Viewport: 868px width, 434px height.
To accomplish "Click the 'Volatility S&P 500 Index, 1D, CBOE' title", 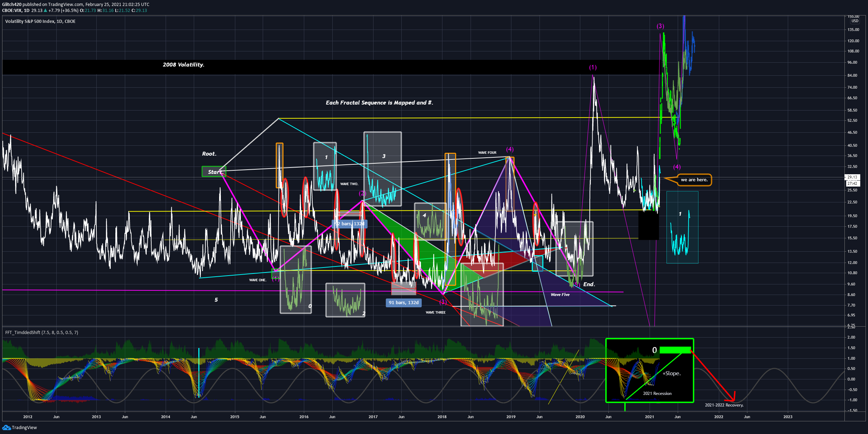I will click(x=40, y=21).
